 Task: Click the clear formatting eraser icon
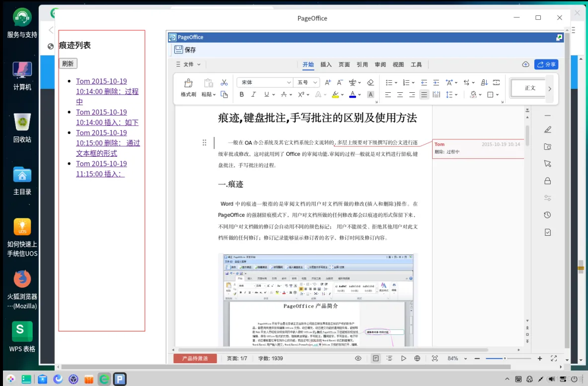click(370, 82)
